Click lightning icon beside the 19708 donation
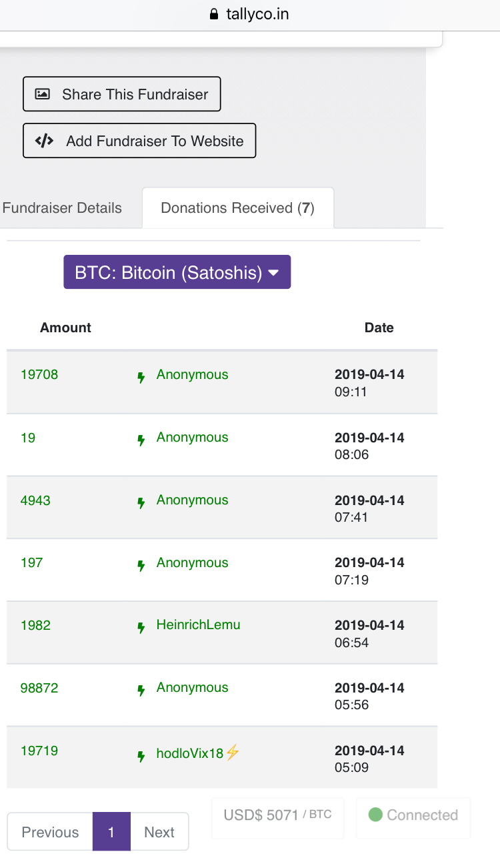The width and height of the screenshot is (500, 868). click(141, 378)
